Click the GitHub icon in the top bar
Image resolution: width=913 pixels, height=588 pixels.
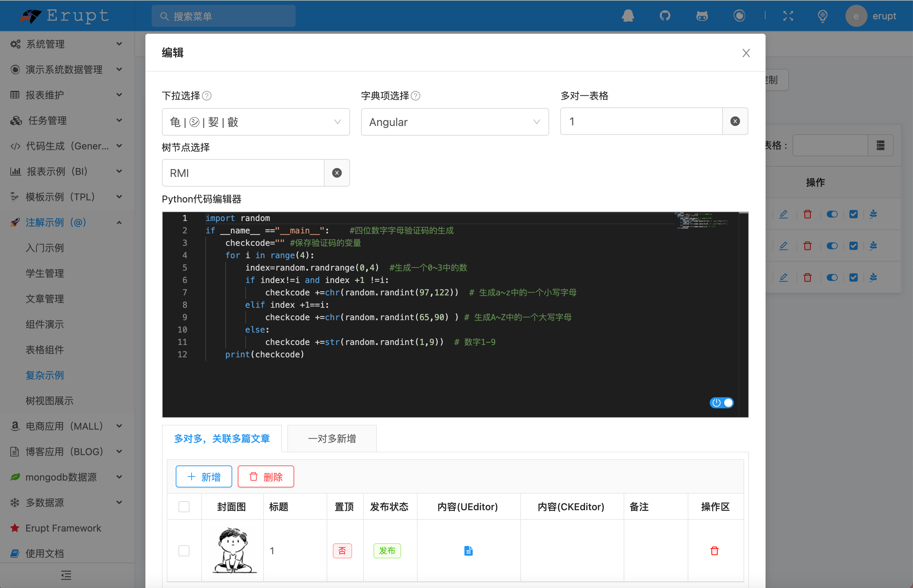665,15
